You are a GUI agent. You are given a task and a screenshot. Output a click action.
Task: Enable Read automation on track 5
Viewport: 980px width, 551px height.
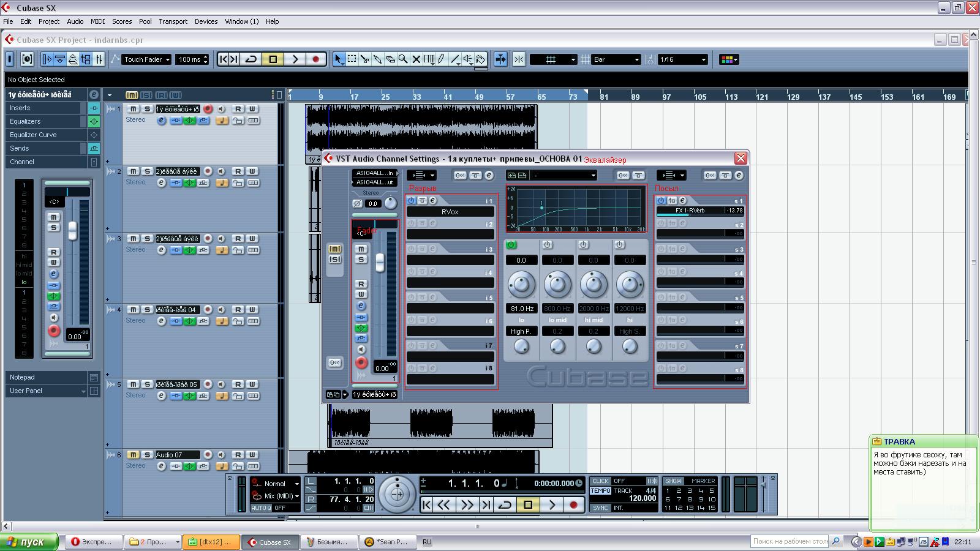(238, 384)
